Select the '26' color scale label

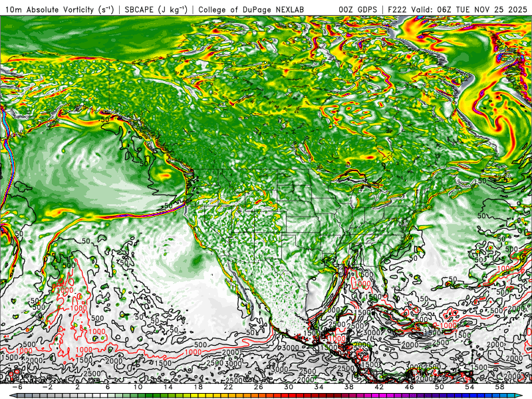[258, 387]
